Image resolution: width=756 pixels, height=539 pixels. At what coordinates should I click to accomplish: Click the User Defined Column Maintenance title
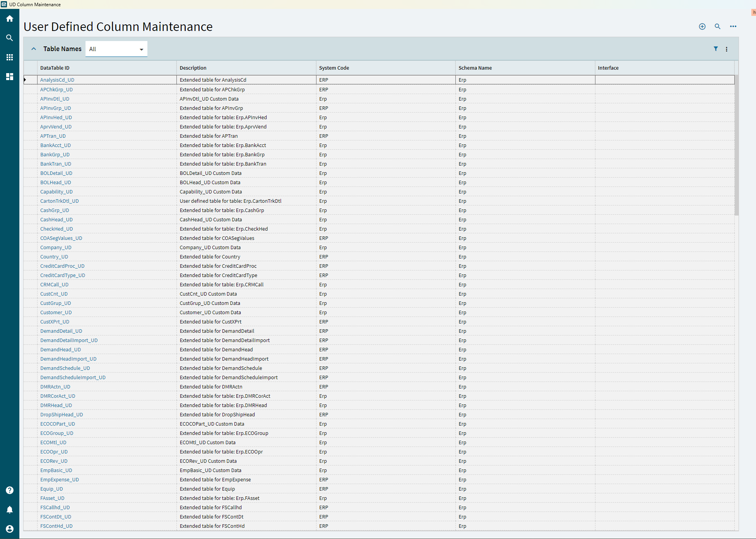point(118,27)
